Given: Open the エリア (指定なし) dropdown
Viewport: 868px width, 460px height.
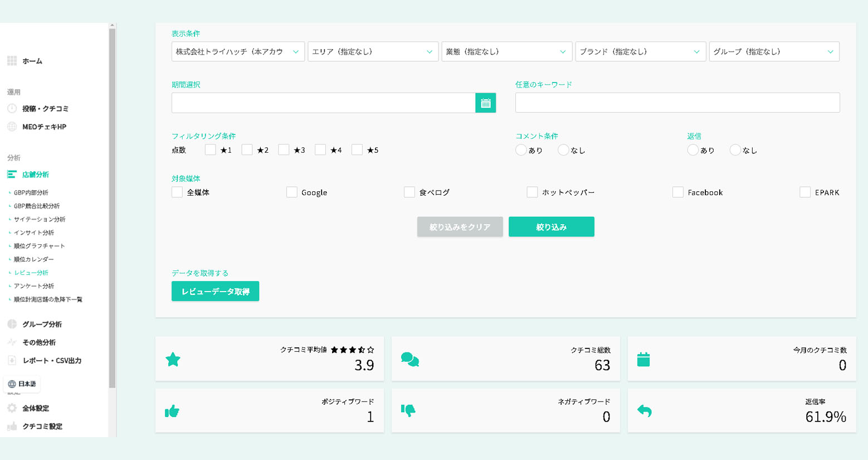Looking at the screenshot, I should (372, 52).
